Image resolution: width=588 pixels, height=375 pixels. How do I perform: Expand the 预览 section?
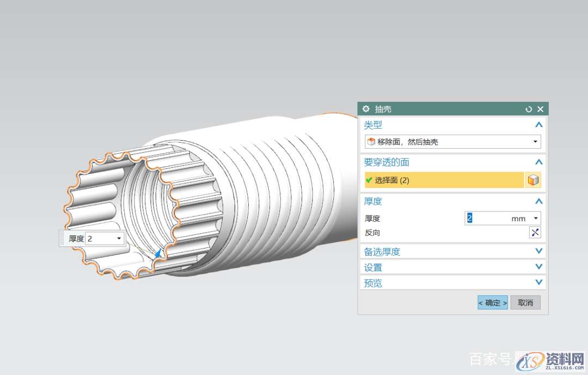[x=538, y=283]
